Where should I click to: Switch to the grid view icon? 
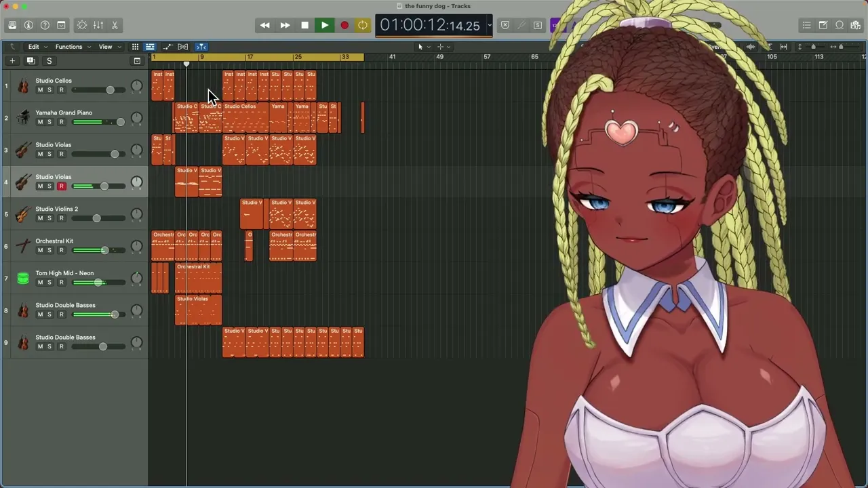pyautogui.click(x=135, y=47)
